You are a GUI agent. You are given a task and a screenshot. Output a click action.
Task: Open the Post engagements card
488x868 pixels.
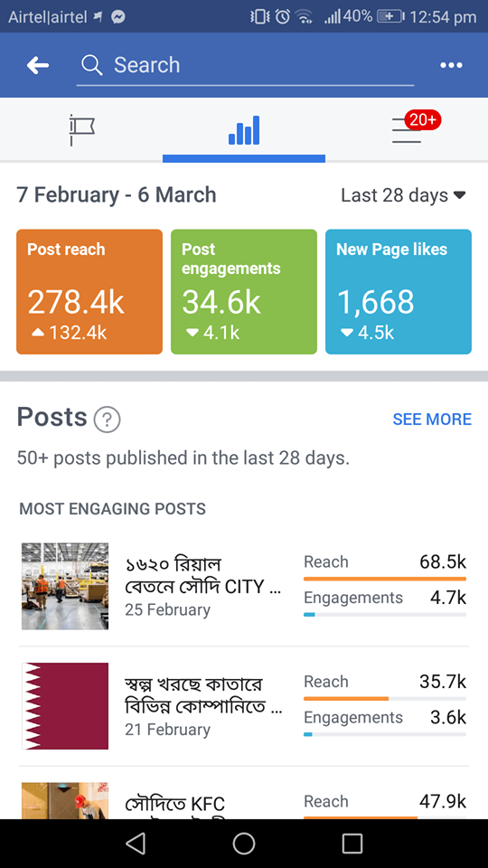click(x=244, y=292)
